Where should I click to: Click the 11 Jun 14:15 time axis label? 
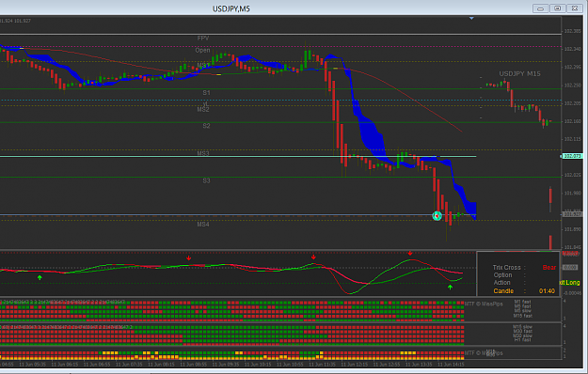click(x=451, y=365)
